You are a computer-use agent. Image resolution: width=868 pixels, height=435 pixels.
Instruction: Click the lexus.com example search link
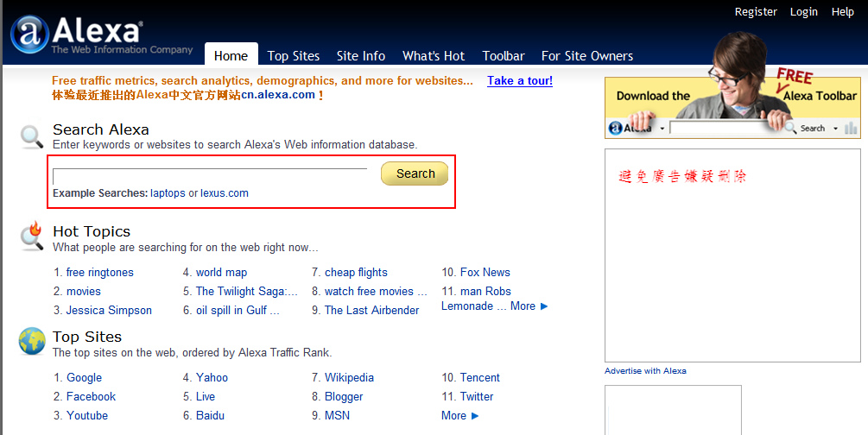(225, 193)
